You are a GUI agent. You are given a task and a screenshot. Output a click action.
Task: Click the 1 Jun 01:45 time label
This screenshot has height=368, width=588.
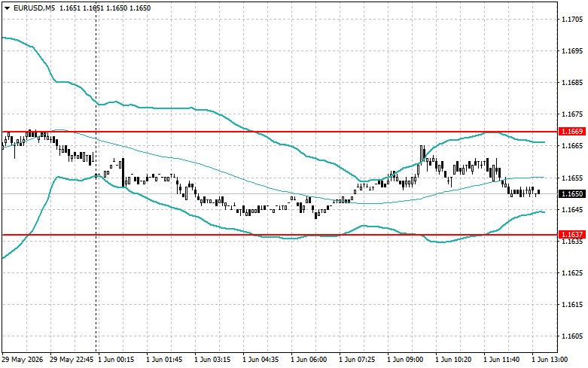point(164,360)
